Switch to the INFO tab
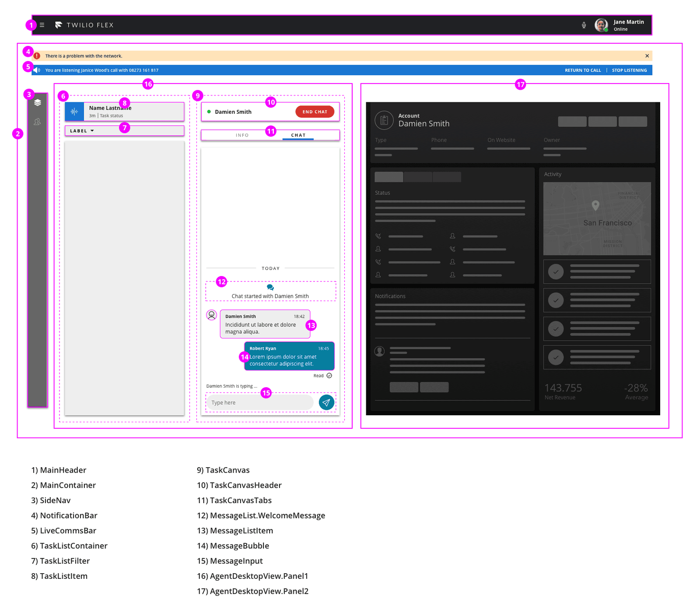This screenshot has height=613, width=700. (242, 135)
